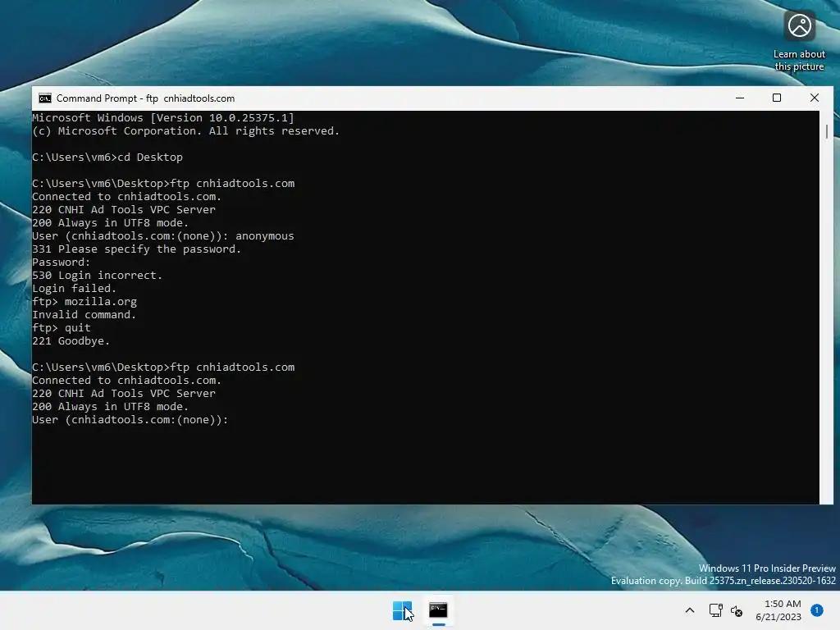Open the network status tray icon

click(715, 610)
